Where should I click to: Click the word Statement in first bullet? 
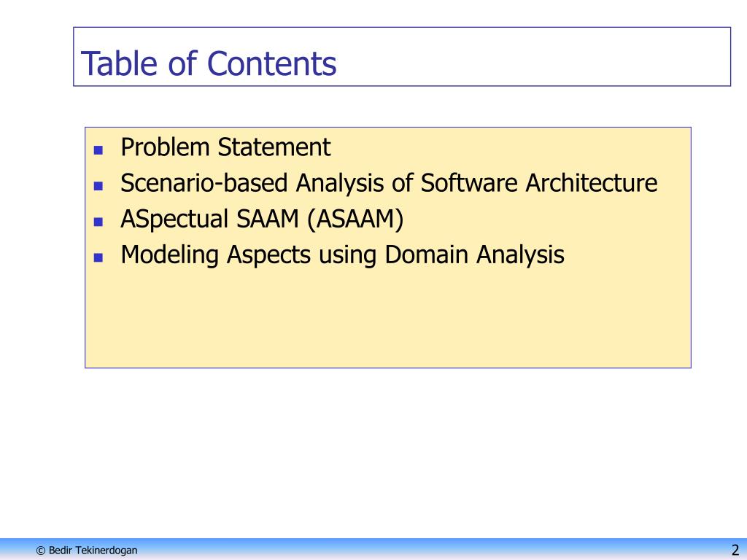click(274, 147)
